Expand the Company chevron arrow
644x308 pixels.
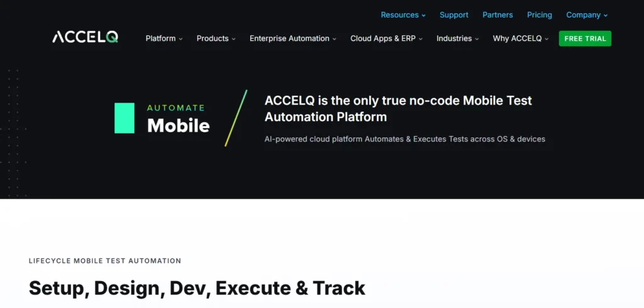click(x=606, y=16)
